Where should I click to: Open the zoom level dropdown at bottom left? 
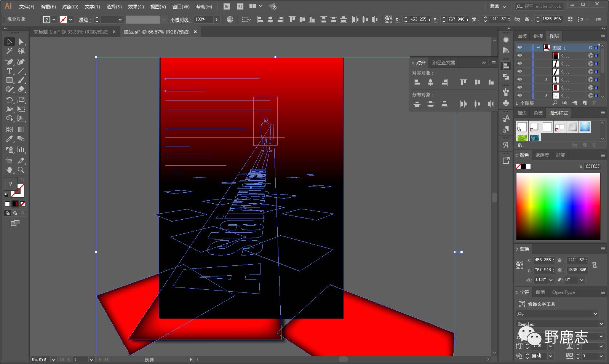[x=53, y=359]
